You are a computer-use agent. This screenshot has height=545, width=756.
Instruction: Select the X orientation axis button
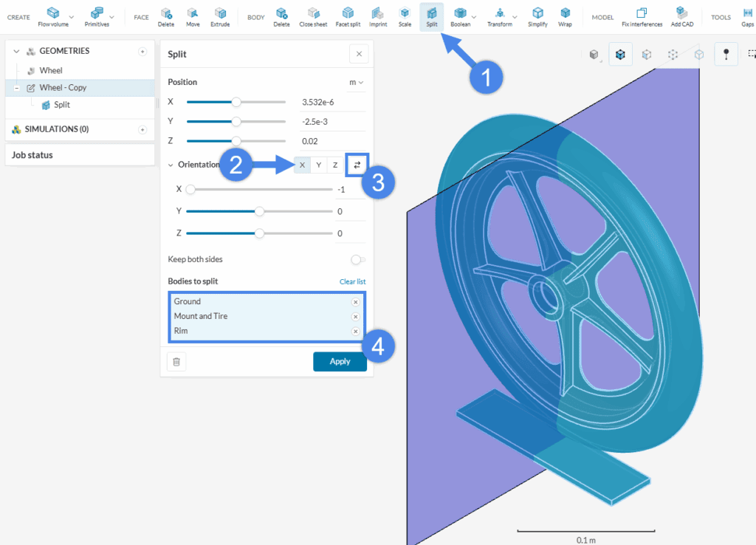tap(301, 164)
